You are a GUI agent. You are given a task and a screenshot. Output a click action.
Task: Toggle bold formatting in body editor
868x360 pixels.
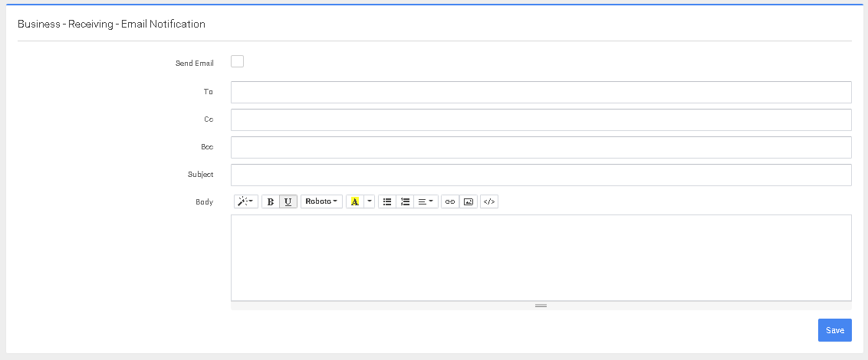click(270, 201)
